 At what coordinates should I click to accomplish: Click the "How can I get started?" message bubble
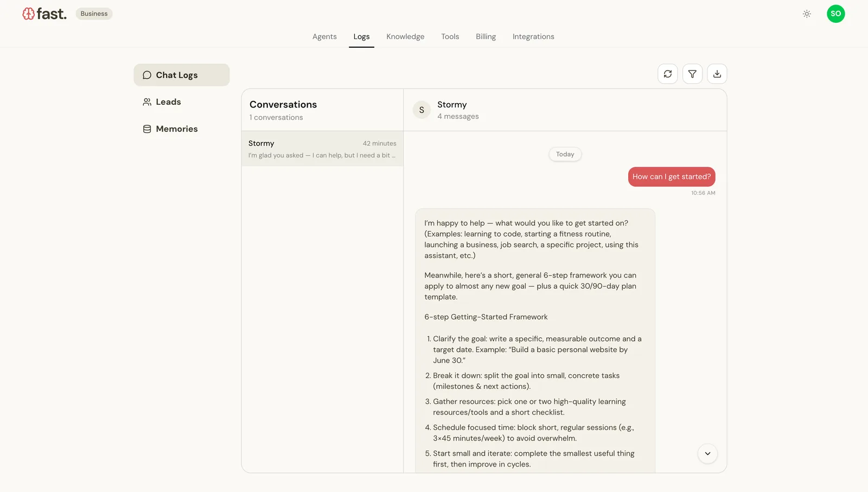point(672,177)
